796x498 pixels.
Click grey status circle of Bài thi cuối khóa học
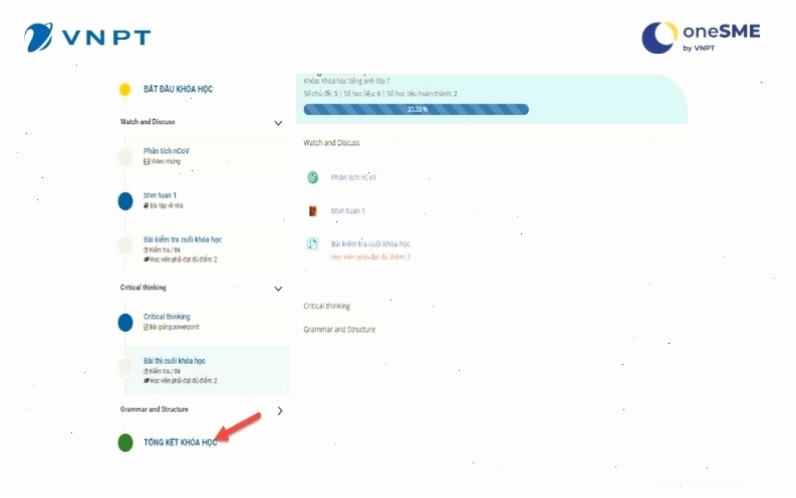pos(125,367)
